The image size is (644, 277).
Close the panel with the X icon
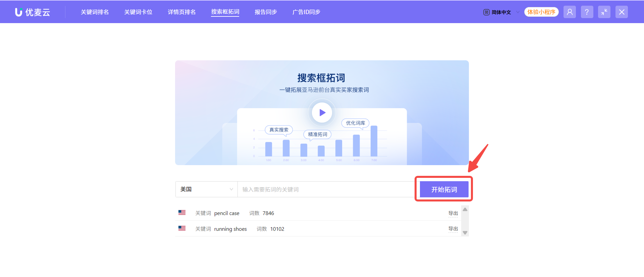(622, 12)
